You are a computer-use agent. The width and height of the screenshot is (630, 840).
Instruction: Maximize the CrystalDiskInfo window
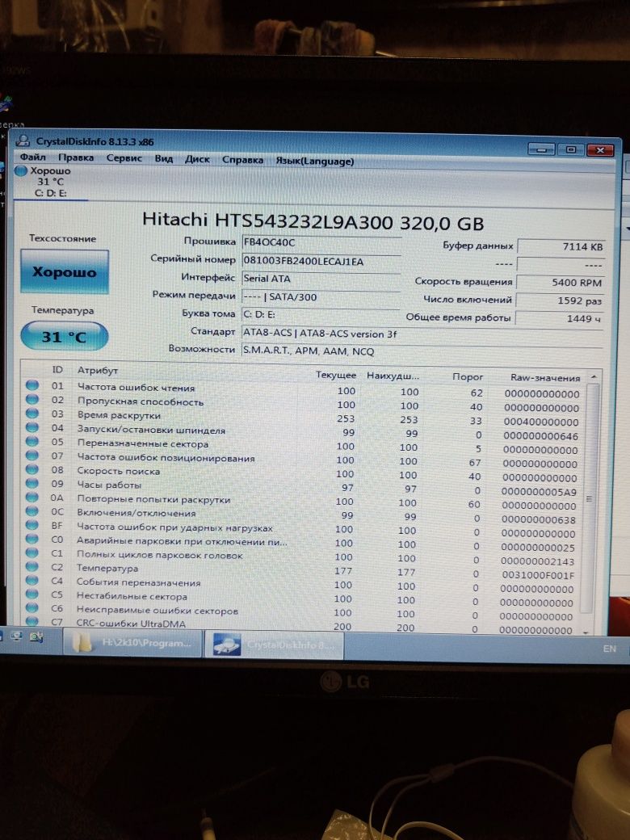coord(570,149)
